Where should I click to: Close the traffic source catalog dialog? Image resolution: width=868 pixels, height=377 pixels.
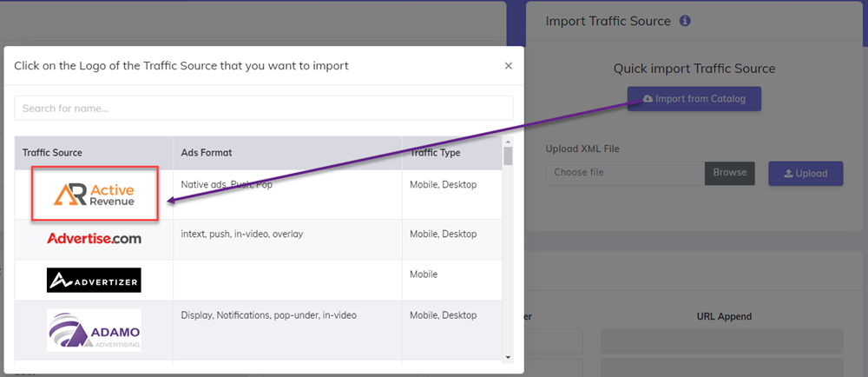pyautogui.click(x=508, y=66)
